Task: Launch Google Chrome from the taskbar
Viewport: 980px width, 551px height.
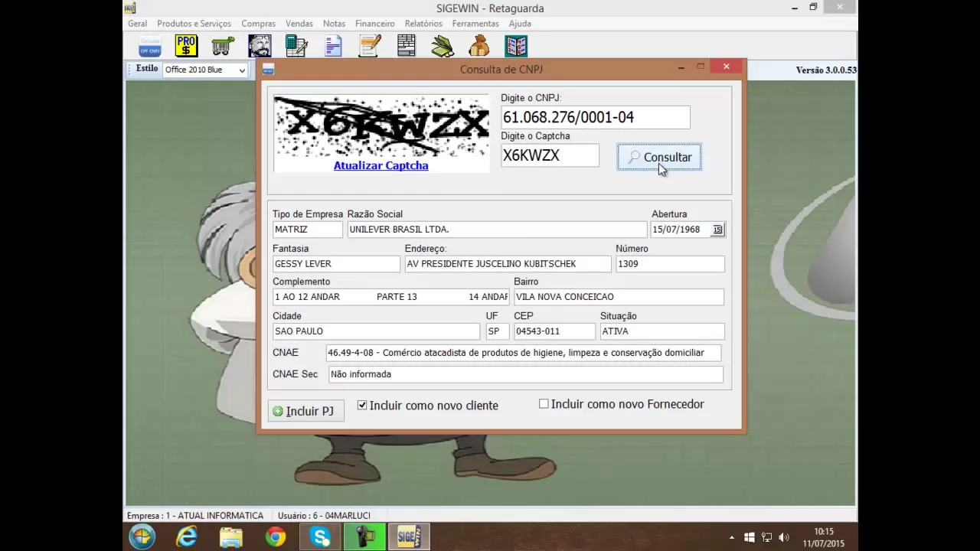Action: point(276,536)
